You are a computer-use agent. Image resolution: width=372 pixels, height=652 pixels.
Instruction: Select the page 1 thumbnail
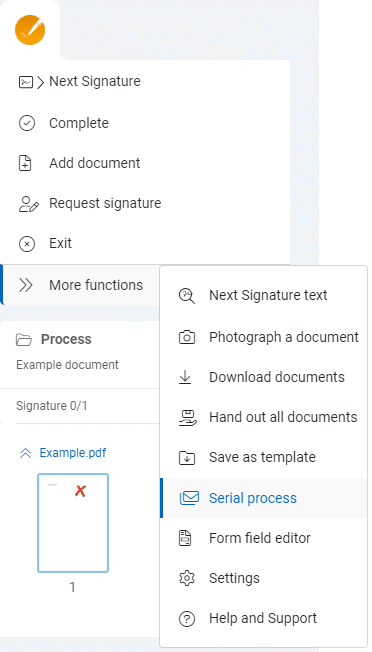(x=73, y=523)
